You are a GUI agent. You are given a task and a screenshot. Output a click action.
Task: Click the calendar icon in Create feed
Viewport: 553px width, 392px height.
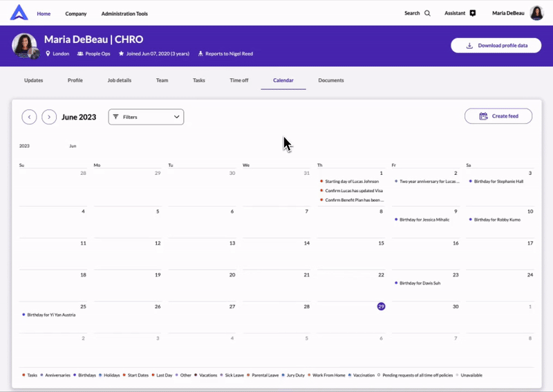[x=483, y=116]
